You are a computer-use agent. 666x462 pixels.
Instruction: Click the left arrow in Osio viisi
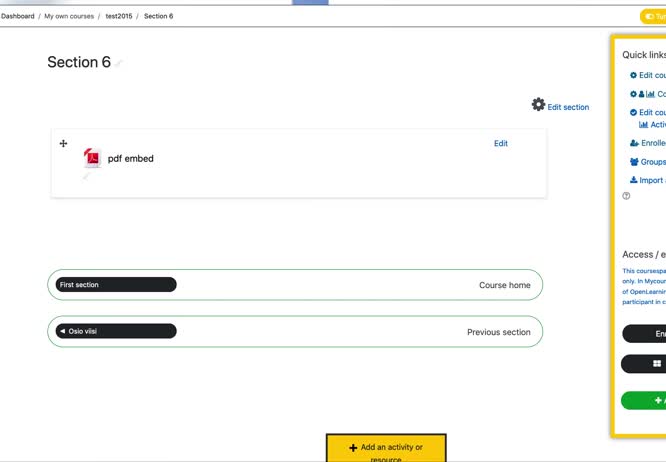click(x=63, y=331)
